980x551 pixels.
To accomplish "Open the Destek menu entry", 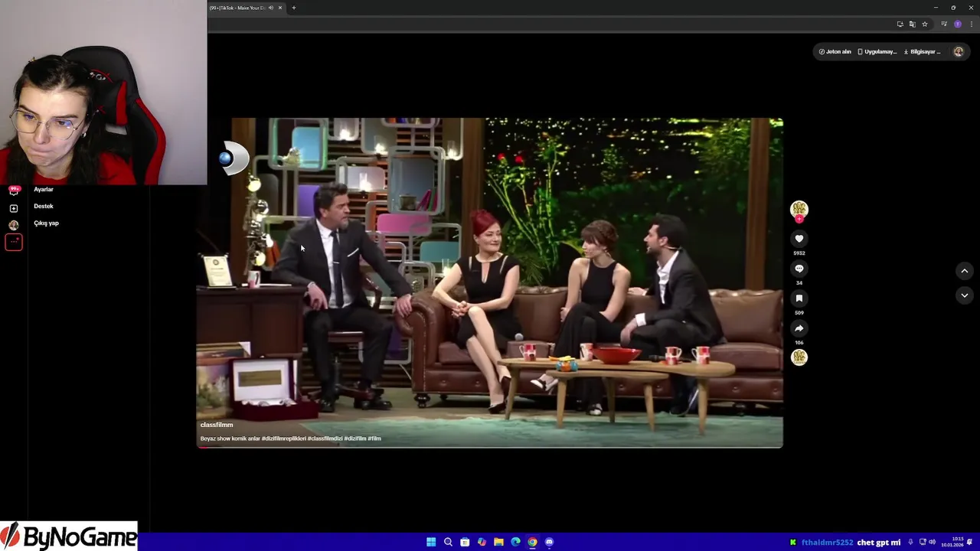I will [x=44, y=206].
